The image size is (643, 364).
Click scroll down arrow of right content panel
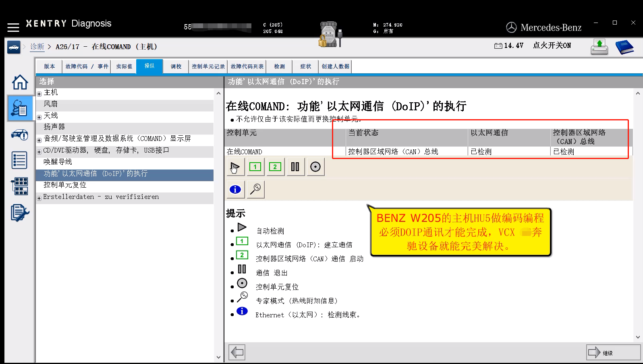tap(638, 337)
